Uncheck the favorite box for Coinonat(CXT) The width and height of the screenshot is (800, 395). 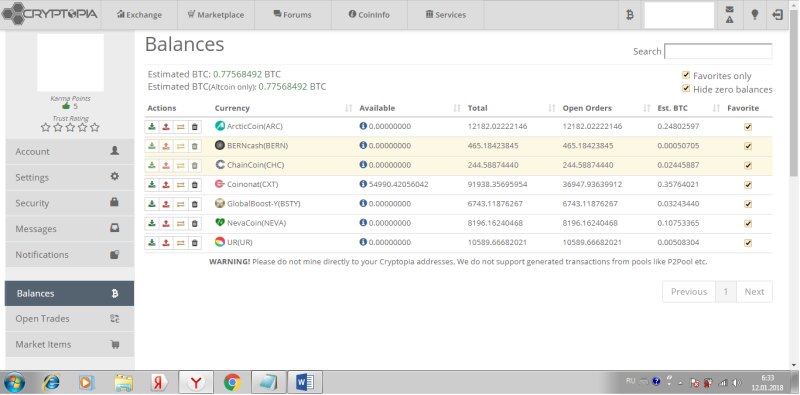748,185
